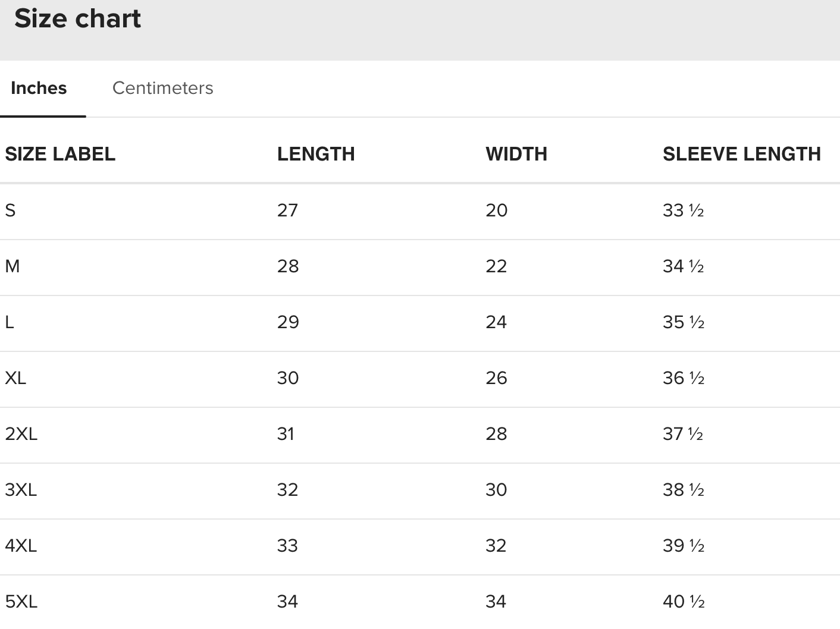Select the 4XL size row label
Viewport: 840px width, 629px height.
tap(21, 546)
